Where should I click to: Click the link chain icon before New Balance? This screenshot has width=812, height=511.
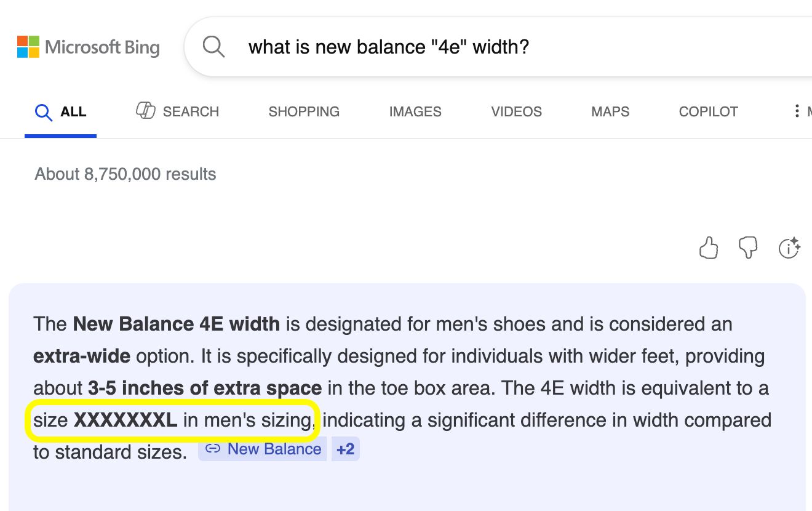coord(213,449)
